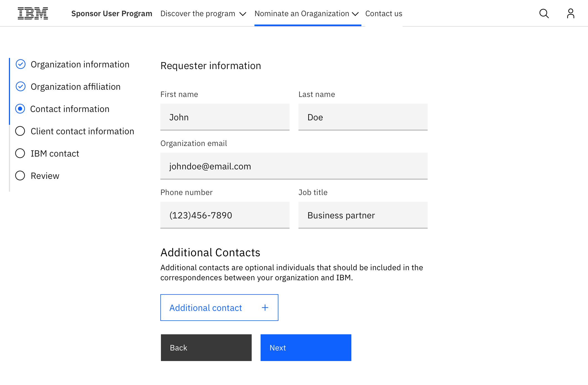Click the First name field
This screenshot has width=588, height=385.
click(x=225, y=117)
